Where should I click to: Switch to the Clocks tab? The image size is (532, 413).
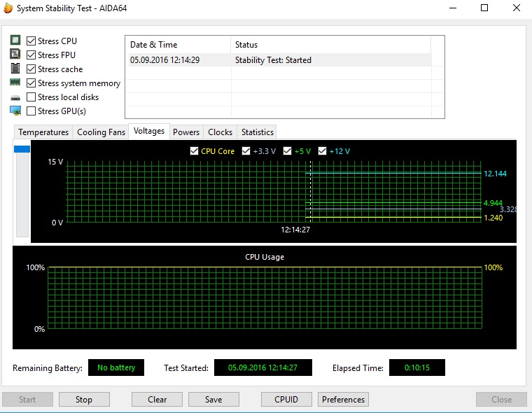220,132
